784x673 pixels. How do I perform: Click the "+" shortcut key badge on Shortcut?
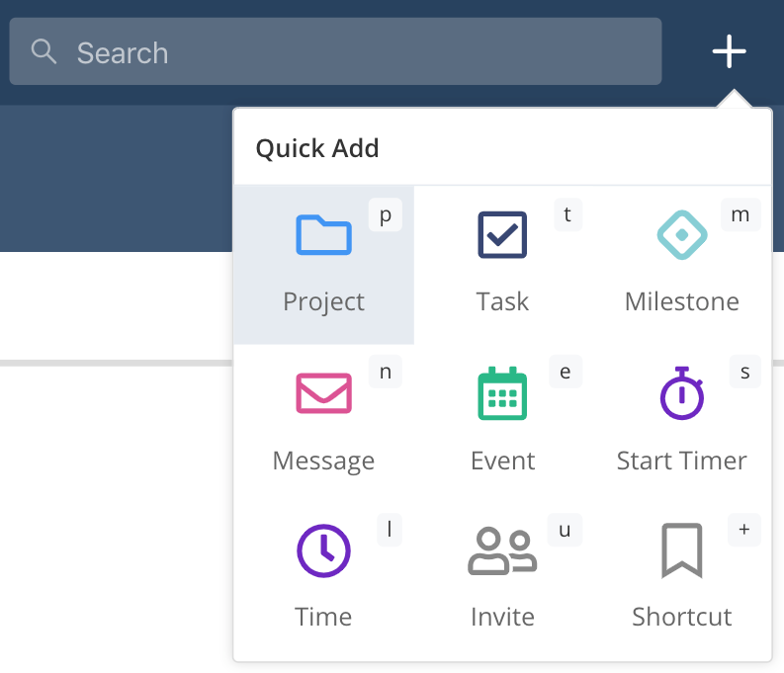click(744, 530)
